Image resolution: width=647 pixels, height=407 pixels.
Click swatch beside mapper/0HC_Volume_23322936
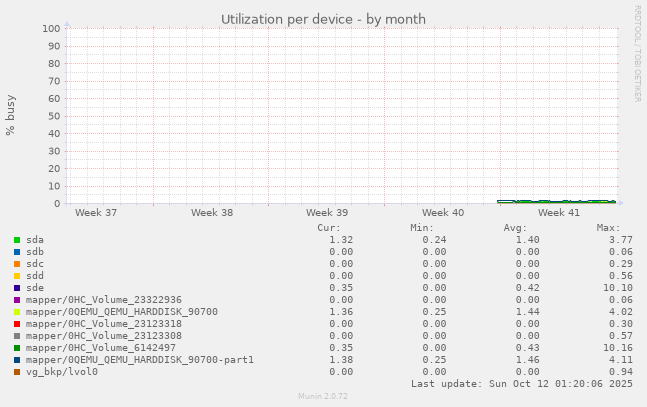tap(17, 300)
